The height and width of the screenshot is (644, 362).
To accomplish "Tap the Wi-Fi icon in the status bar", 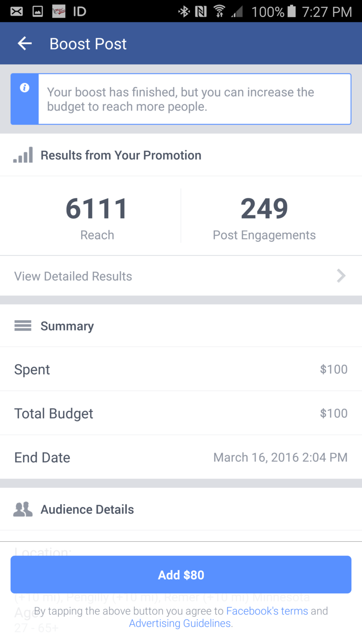I will pos(219,11).
